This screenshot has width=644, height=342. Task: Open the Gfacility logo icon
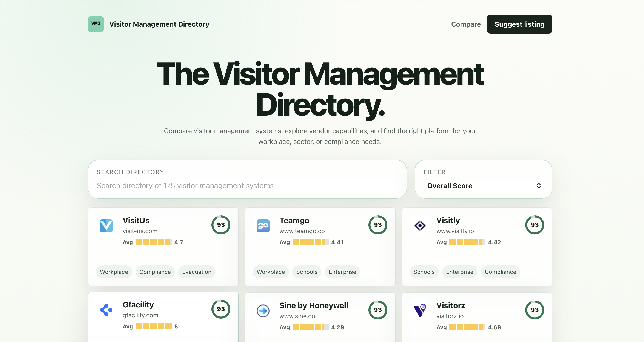coord(106,310)
